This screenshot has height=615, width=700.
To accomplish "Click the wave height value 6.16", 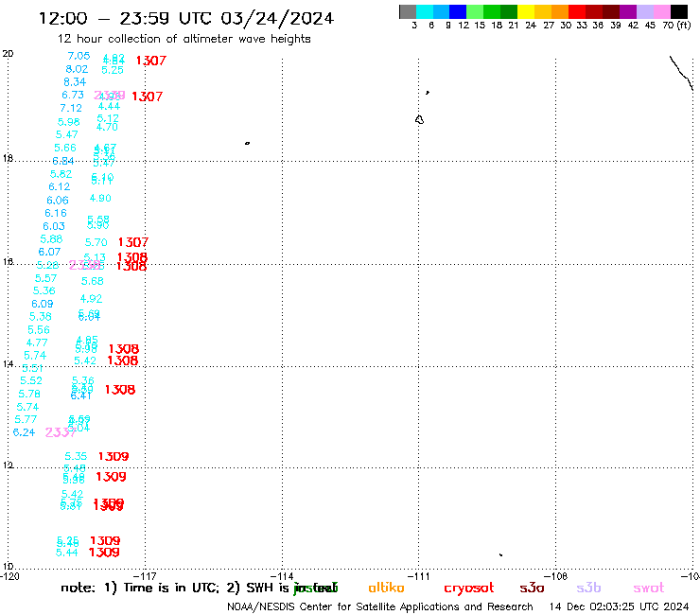I will pos(56,213).
